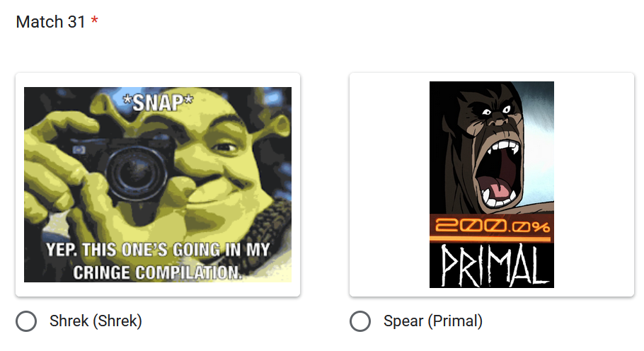Click Spear's screaming open mouth
The image size is (644, 351).
(x=497, y=174)
